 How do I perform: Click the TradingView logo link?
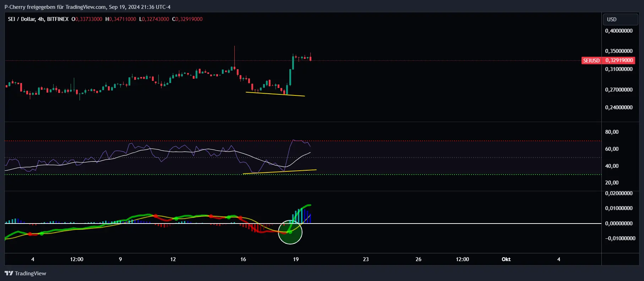point(25,273)
